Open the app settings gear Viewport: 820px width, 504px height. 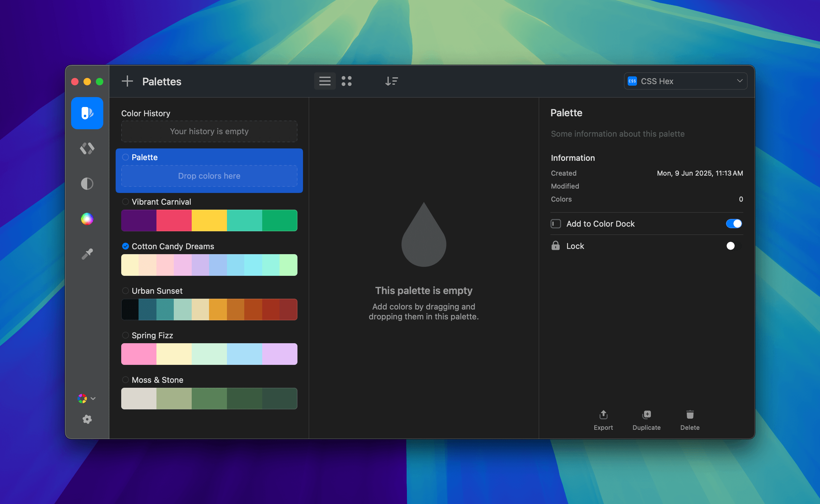point(87,419)
